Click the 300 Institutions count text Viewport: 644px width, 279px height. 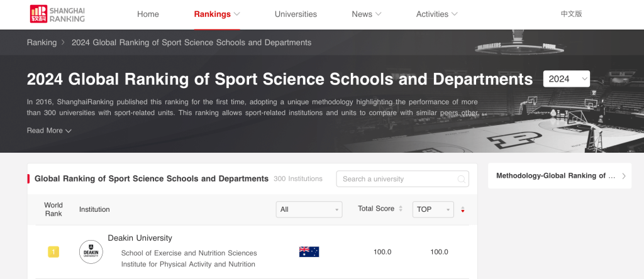297,179
